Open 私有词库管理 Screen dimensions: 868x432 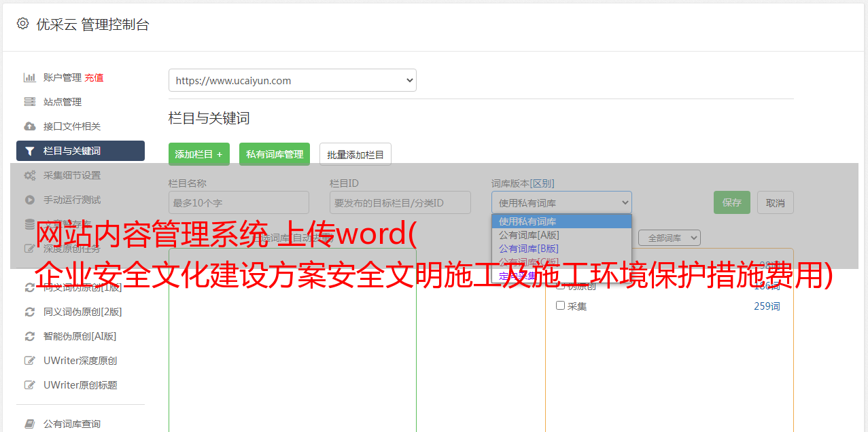275,154
